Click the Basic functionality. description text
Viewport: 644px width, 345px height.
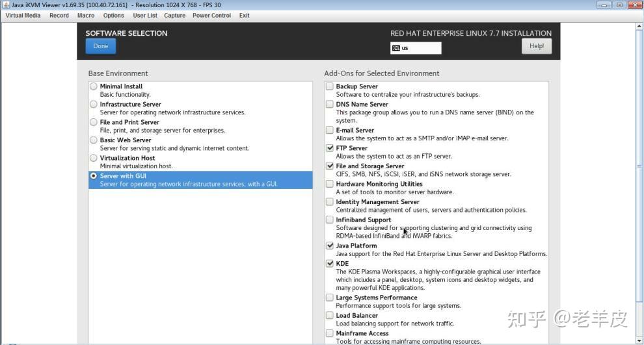[126, 94]
